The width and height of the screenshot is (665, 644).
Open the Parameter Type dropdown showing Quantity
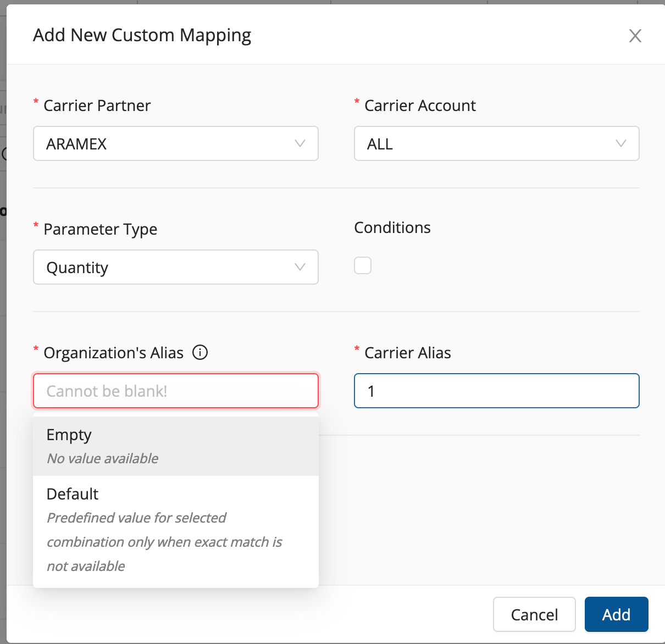tap(165, 267)
